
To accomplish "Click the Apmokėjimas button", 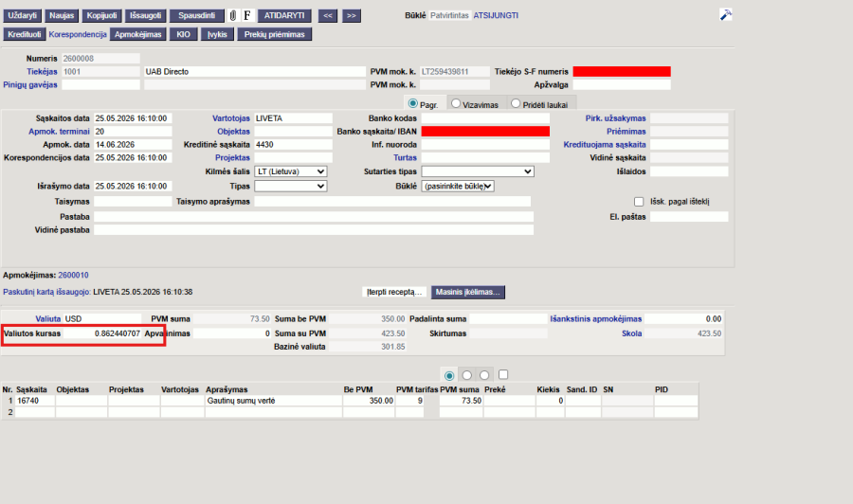I will pyautogui.click(x=137, y=34).
